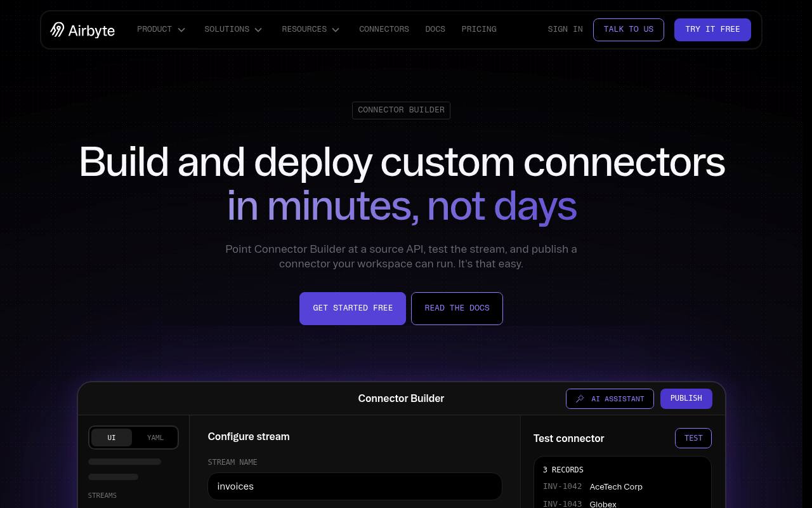Image resolution: width=812 pixels, height=508 pixels.
Task: Open the AI Assistant button
Action: click(x=610, y=399)
